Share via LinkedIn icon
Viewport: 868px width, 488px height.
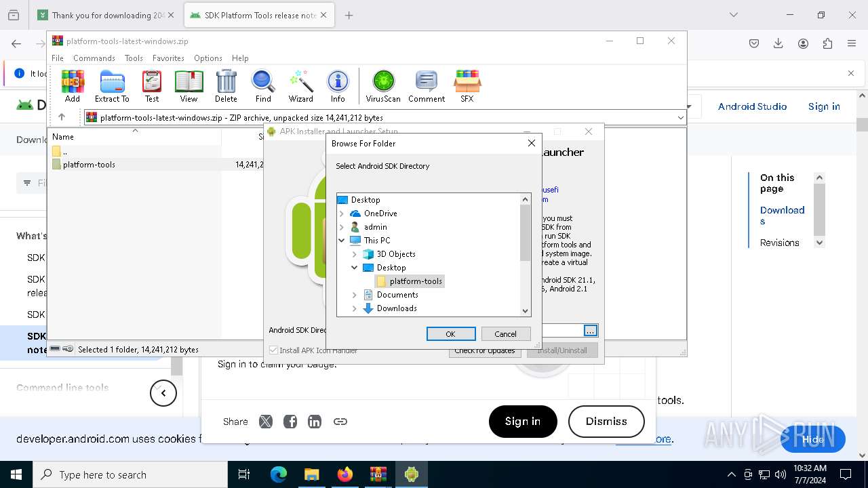point(315,422)
